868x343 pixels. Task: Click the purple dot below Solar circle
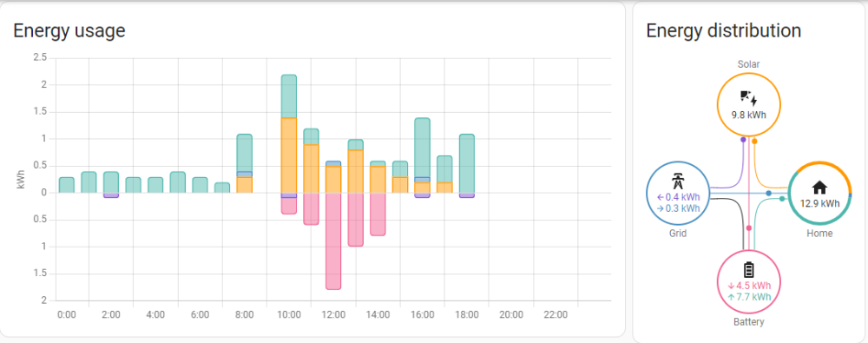[743, 140]
